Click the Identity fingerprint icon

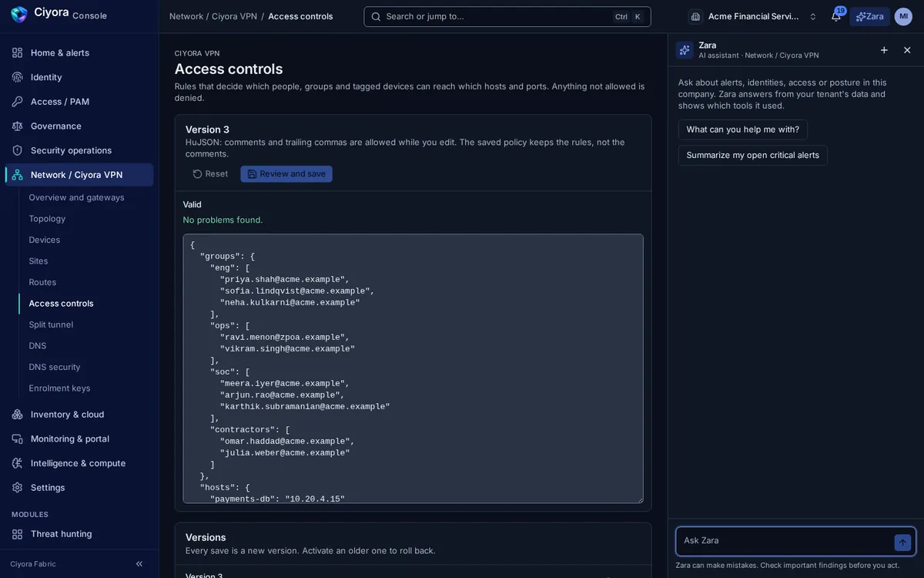click(17, 77)
